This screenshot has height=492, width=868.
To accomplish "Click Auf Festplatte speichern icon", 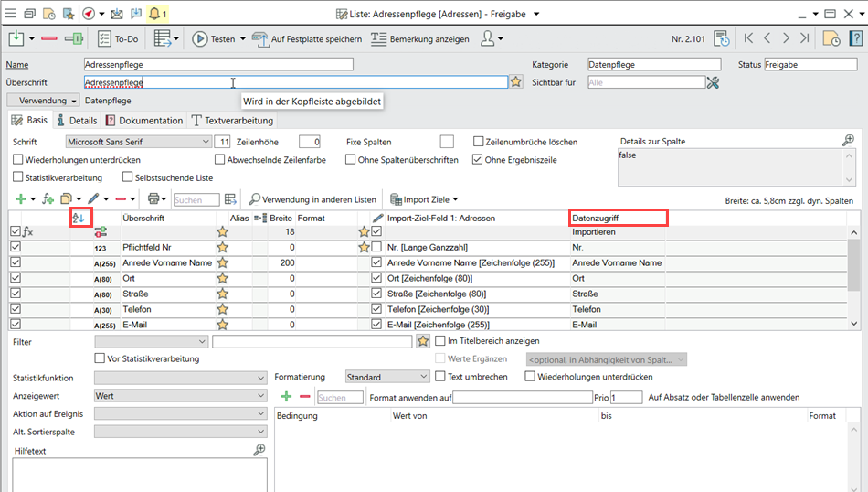I will click(260, 39).
